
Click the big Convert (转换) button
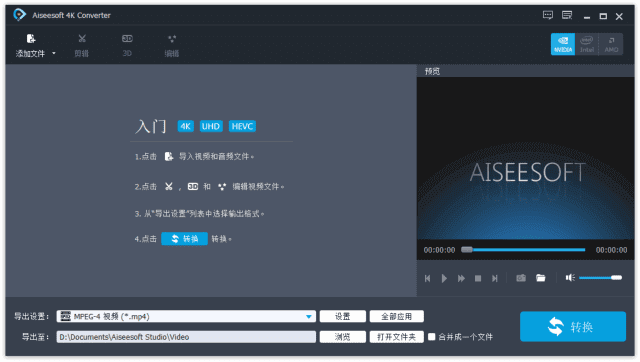click(573, 326)
